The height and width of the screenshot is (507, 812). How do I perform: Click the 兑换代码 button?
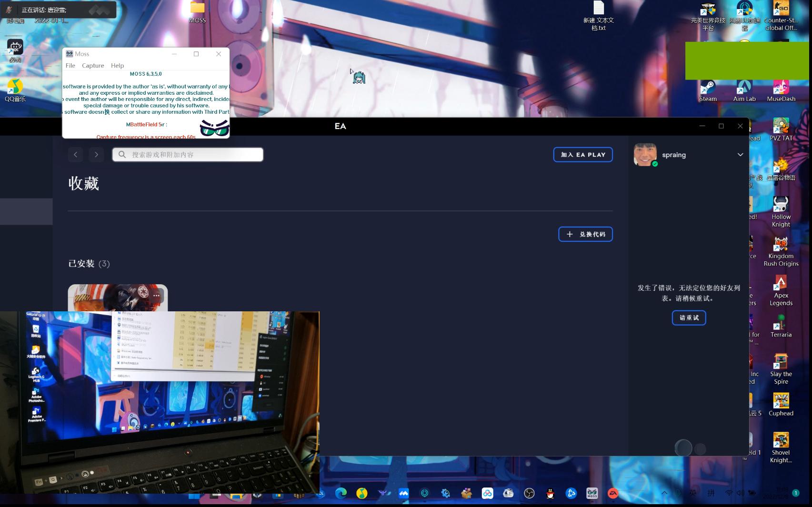point(585,234)
